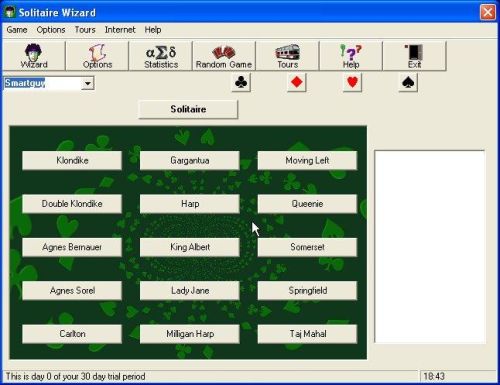Open the Internet menu
Image resolution: width=500 pixels, height=385 pixels.
click(x=120, y=30)
